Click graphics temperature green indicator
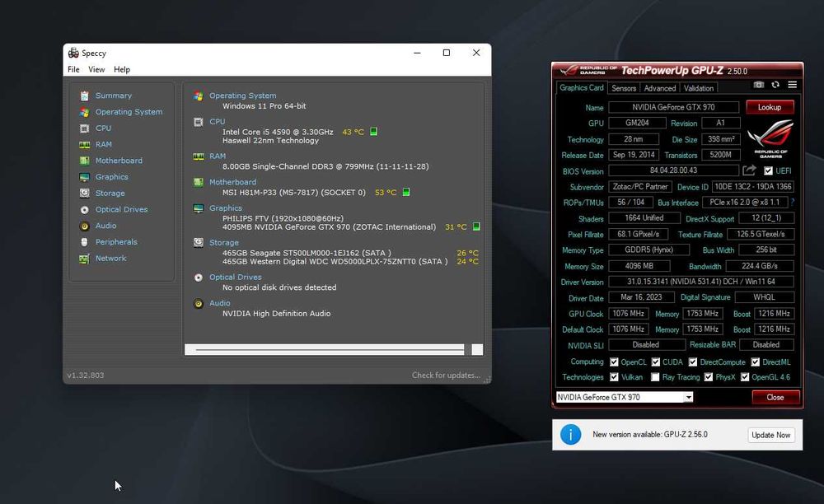 click(x=476, y=226)
